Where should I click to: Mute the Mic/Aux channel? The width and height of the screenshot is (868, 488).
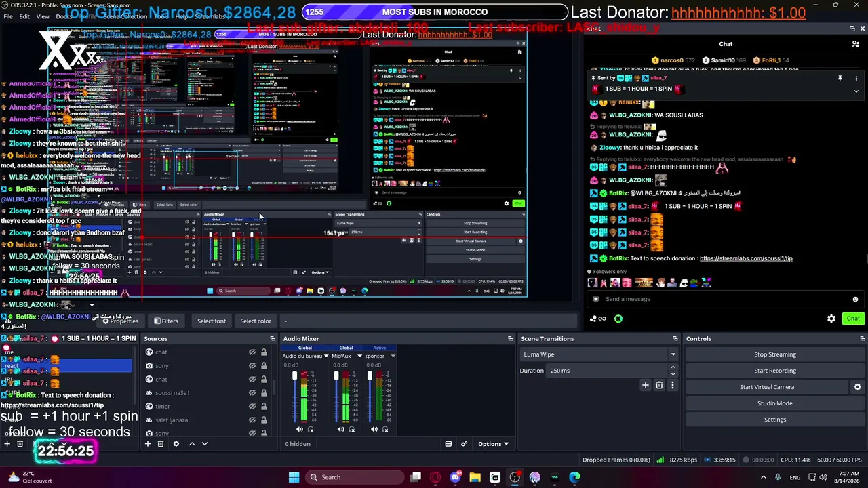pos(340,429)
